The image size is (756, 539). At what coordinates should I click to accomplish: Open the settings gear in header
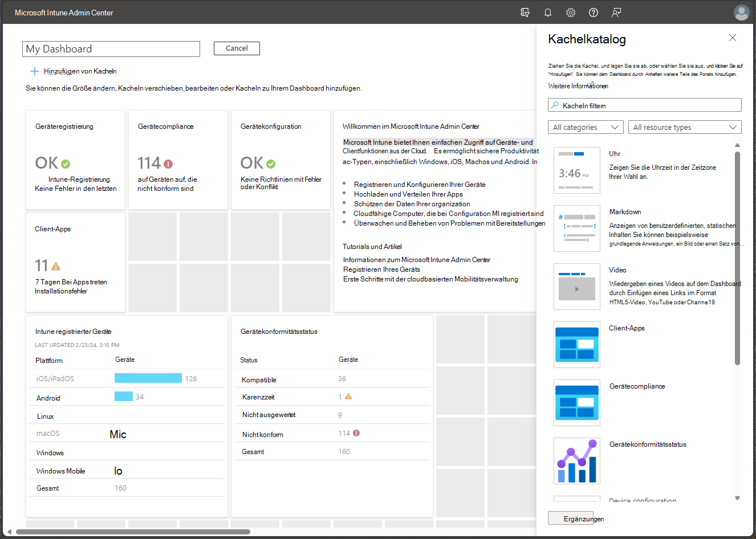tap(570, 13)
